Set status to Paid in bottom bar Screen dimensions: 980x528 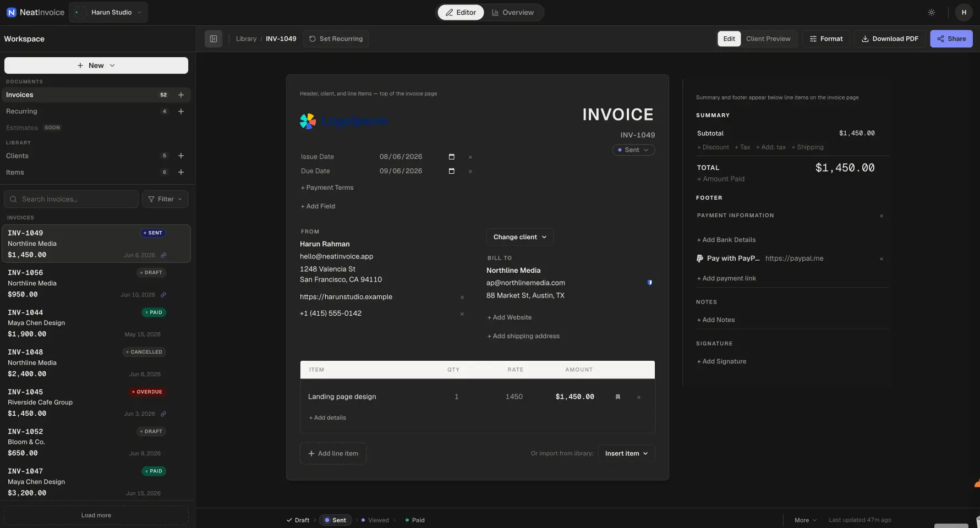point(415,520)
